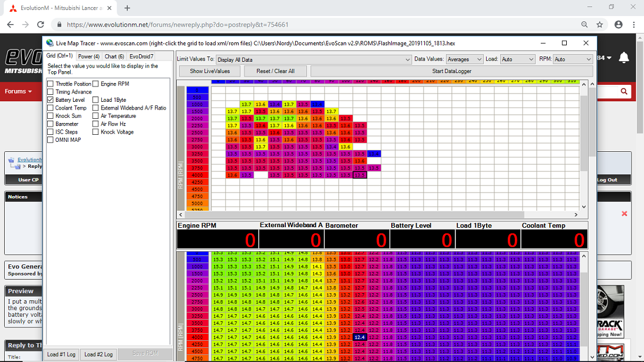Viewport: 644px width, 362px height.
Task: Select the highlighted dark blue 12.4 cell
Action: click(361, 337)
